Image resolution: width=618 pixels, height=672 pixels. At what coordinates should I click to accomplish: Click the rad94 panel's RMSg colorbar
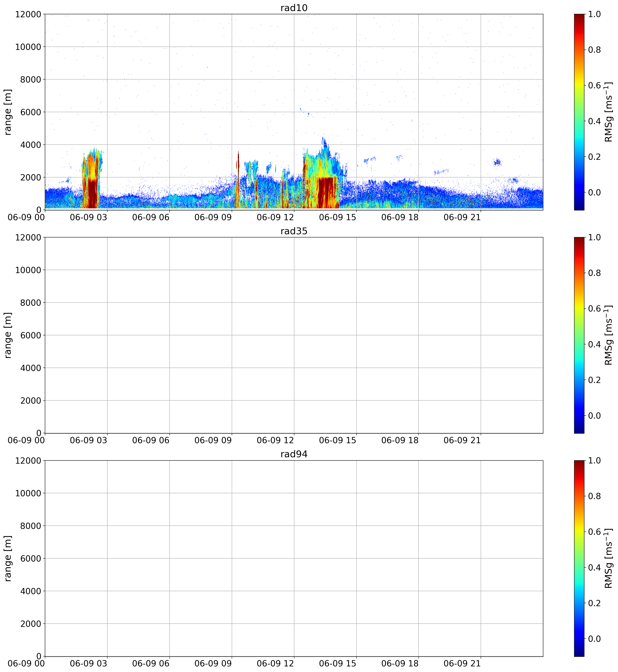tap(579, 558)
